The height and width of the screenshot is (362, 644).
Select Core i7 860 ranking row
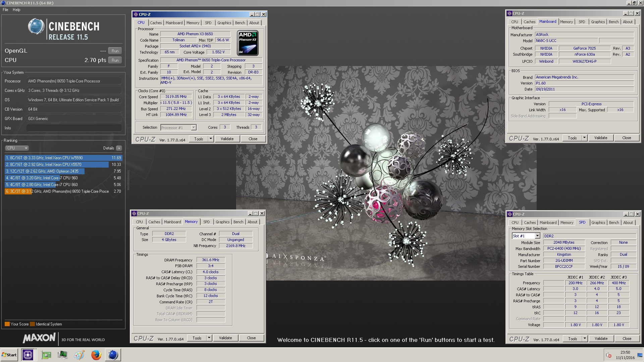click(63, 185)
